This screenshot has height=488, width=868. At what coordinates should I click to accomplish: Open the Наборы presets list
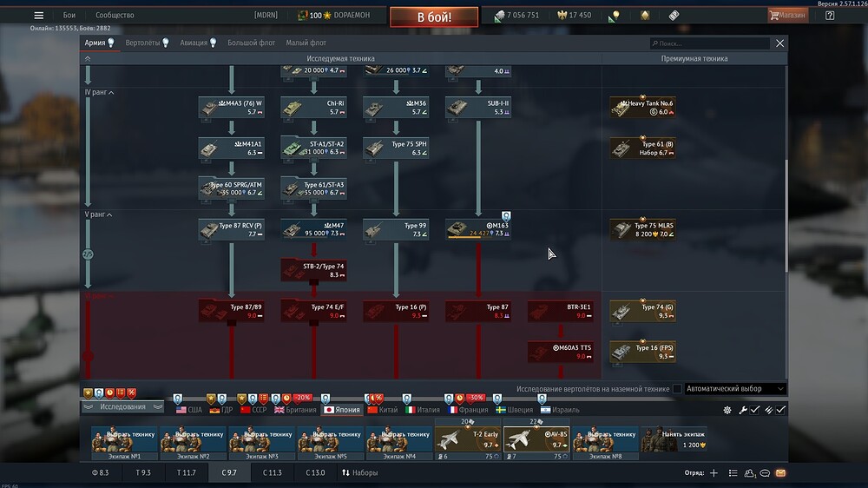[x=360, y=472]
